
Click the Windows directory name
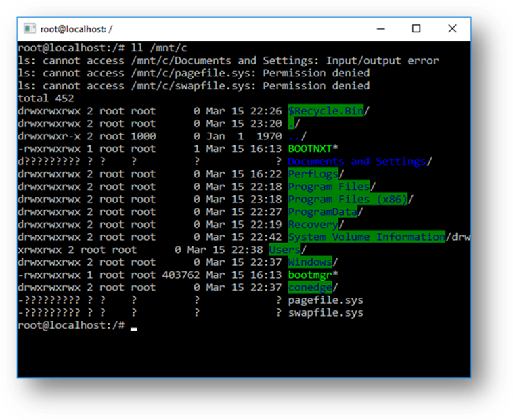[x=310, y=262]
